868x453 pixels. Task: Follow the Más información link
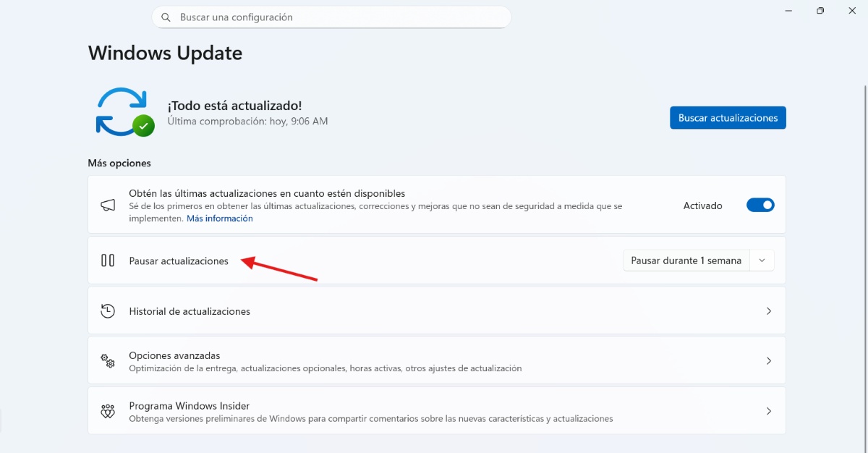[220, 219]
